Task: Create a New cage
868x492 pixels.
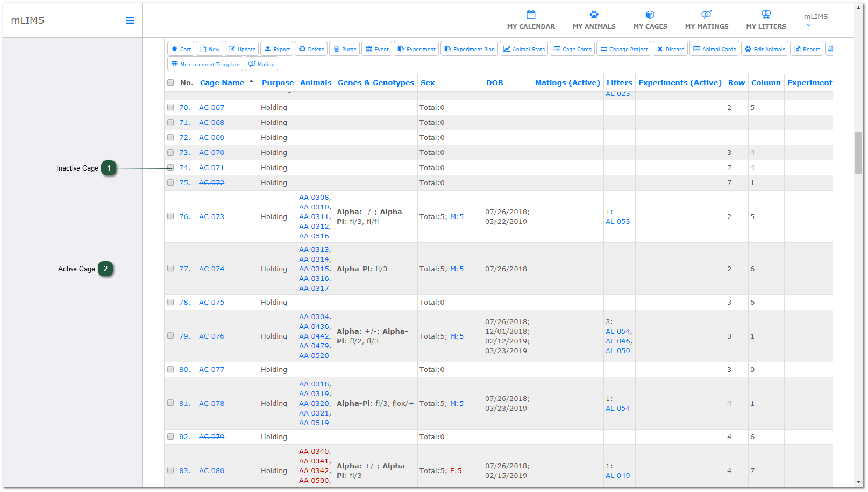Action: [210, 49]
